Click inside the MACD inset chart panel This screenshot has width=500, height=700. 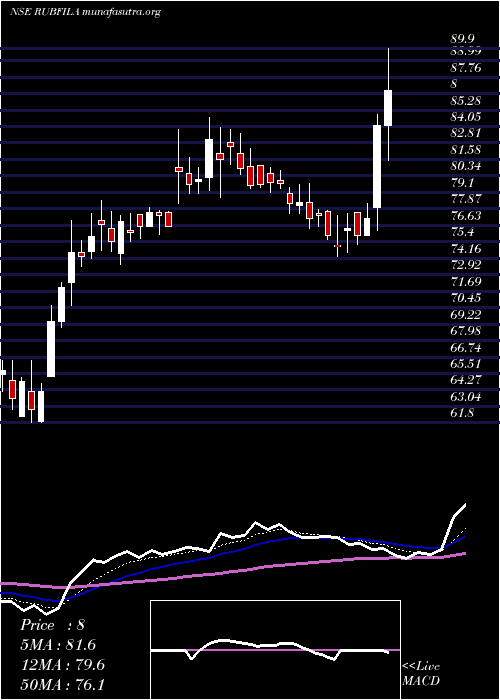point(275,650)
